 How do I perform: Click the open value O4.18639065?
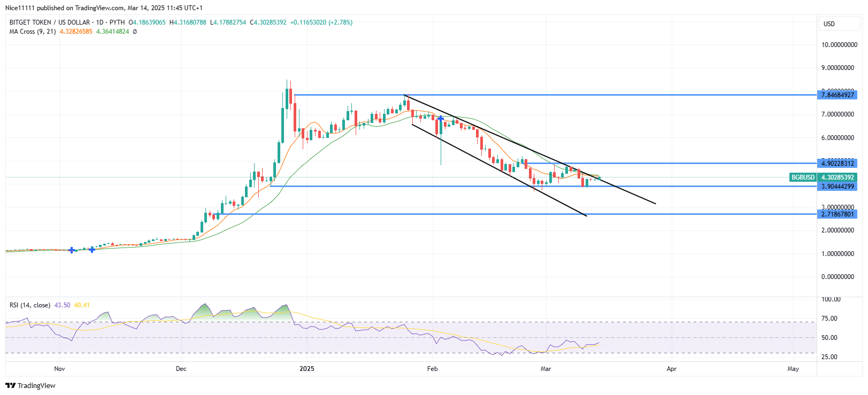147,22
